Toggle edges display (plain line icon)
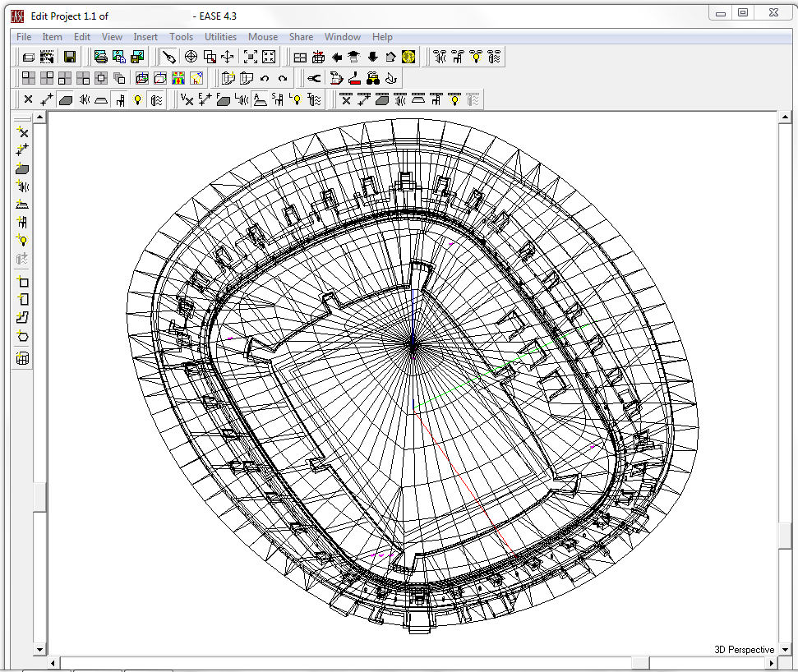Image resolution: width=798 pixels, height=672 pixels. (x=47, y=99)
